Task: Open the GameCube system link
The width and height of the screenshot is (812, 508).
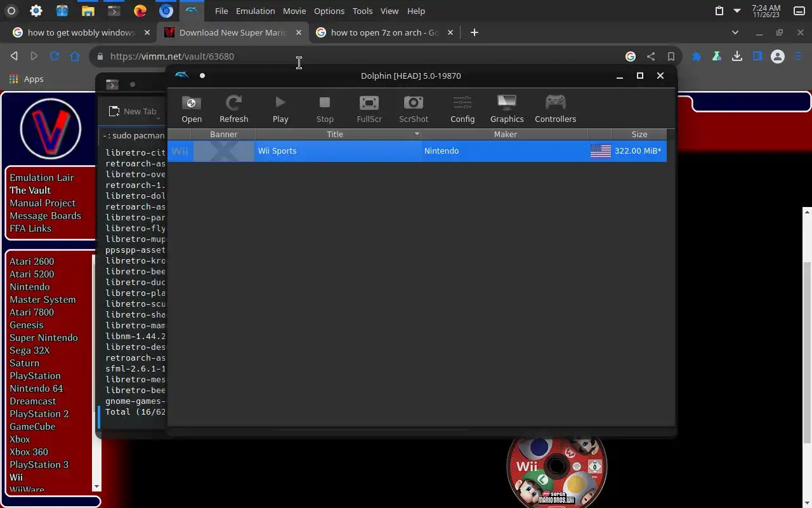Action: (x=32, y=427)
